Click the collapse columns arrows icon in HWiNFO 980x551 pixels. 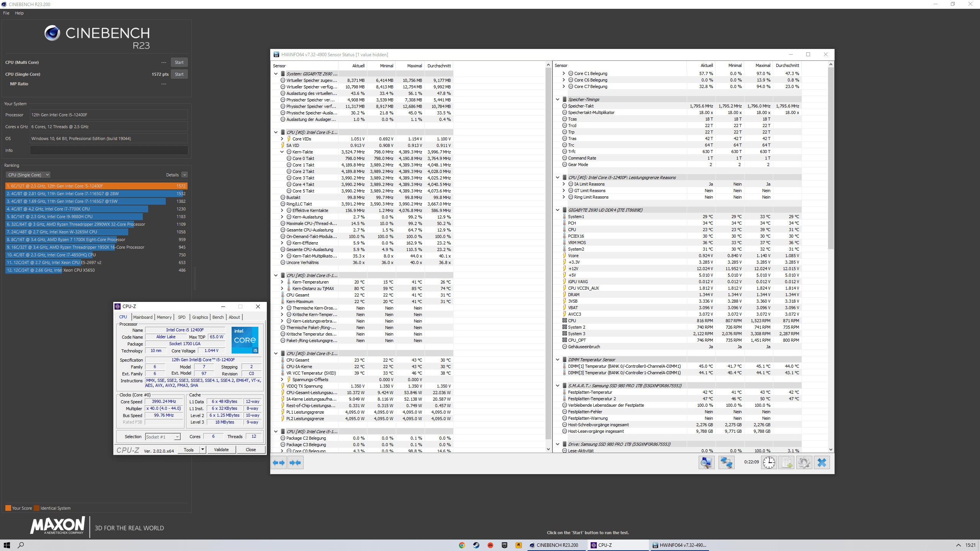[295, 463]
